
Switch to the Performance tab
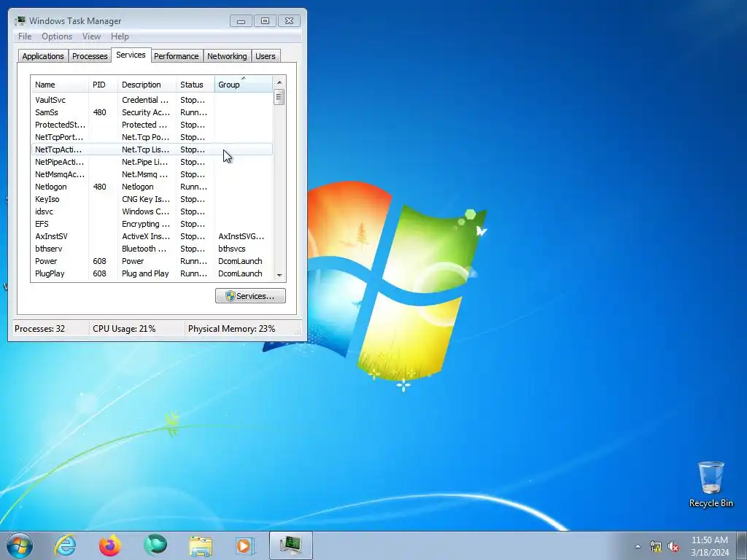(x=177, y=55)
